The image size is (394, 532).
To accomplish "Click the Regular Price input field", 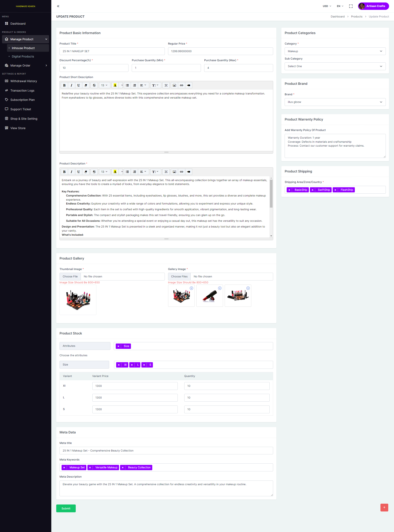I will 220,51.
